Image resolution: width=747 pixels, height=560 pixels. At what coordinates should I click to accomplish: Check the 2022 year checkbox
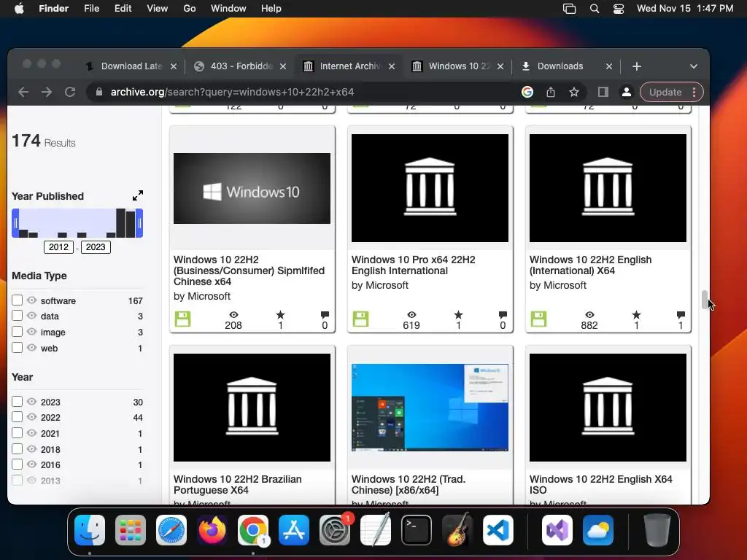[18, 416]
